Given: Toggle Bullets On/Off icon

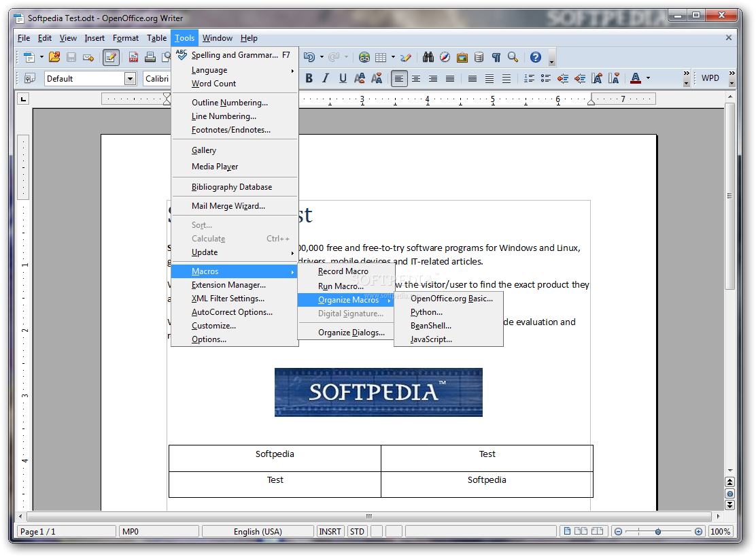Looking at the screenshot, I should point(546,78).
